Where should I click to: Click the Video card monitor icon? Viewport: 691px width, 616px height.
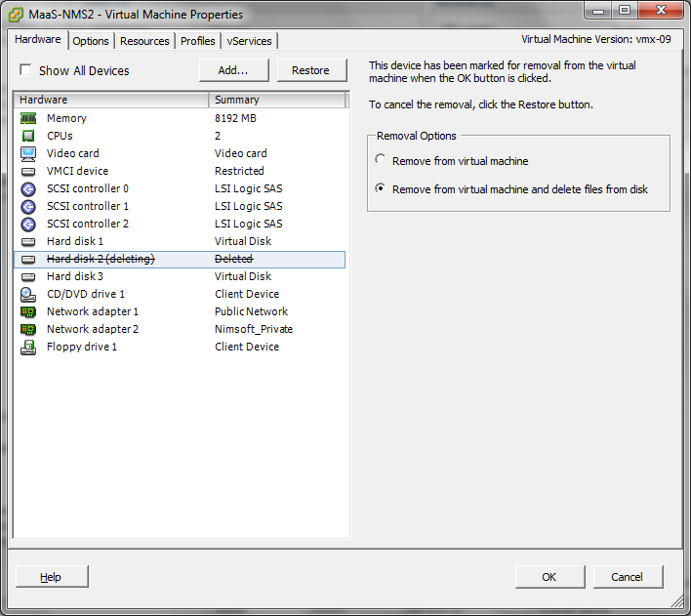pyautogui.click(x=28, y=153)
